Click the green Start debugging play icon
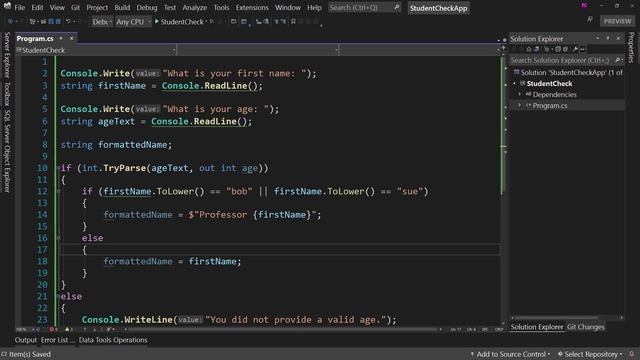The width and height of the screenshot is (640, 360). click(157, 21)
